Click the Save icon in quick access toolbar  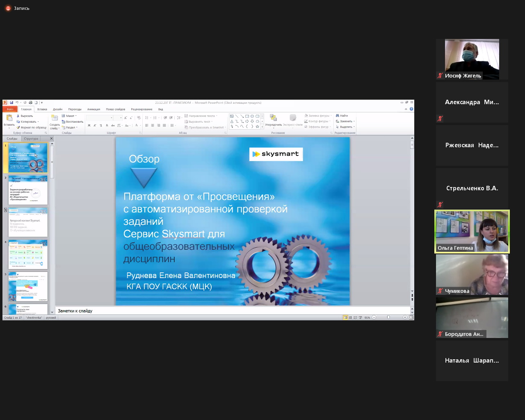tap(11, 103)
